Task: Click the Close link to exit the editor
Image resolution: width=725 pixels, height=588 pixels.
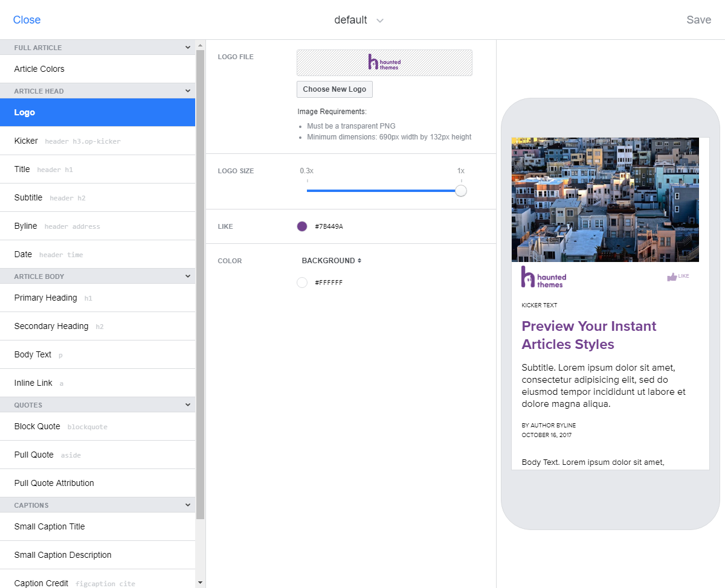Action: (27, 19)
